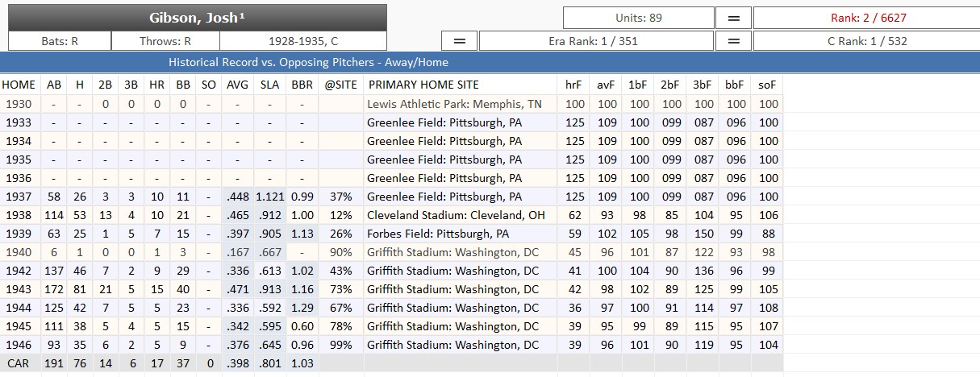The width and height of the screenshot is (980, 377).
Task: Sort by the HOME column header
Action: (19, 85)
